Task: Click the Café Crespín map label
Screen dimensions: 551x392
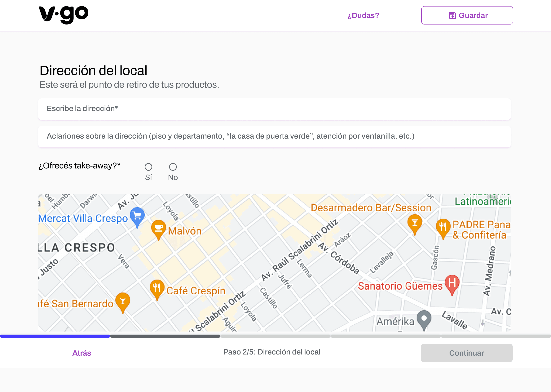Action: pyautogui.click(x=196, y=291)
